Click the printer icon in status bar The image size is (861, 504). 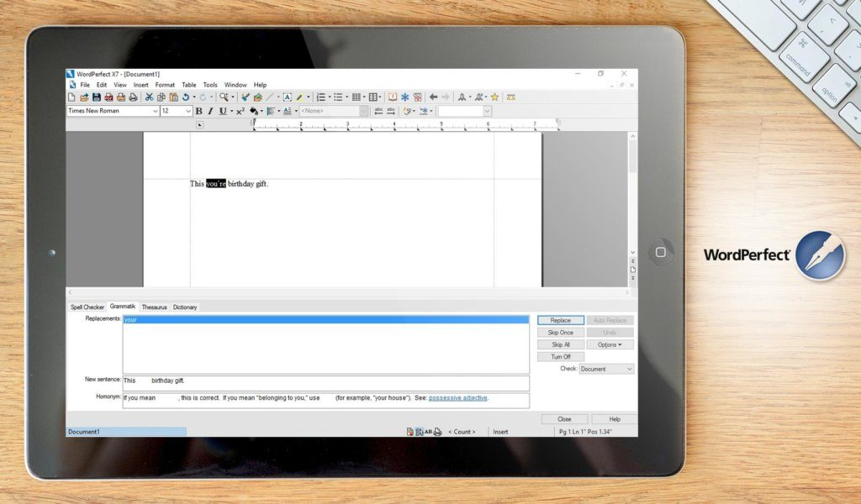[x=437, y=432]
